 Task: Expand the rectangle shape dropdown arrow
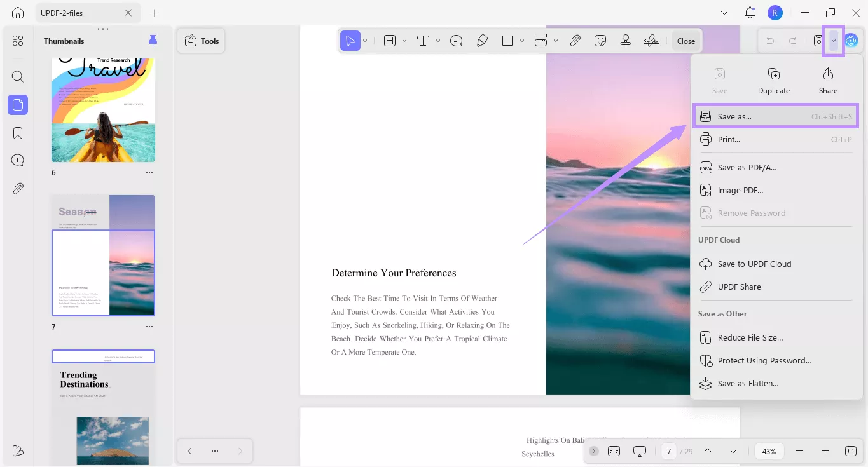(522, 41)
